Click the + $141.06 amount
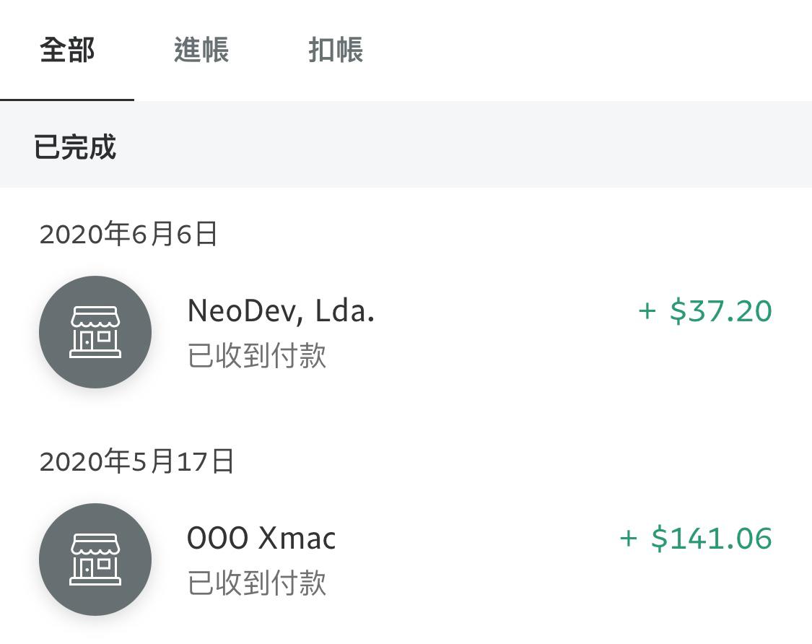 [699, 537]
